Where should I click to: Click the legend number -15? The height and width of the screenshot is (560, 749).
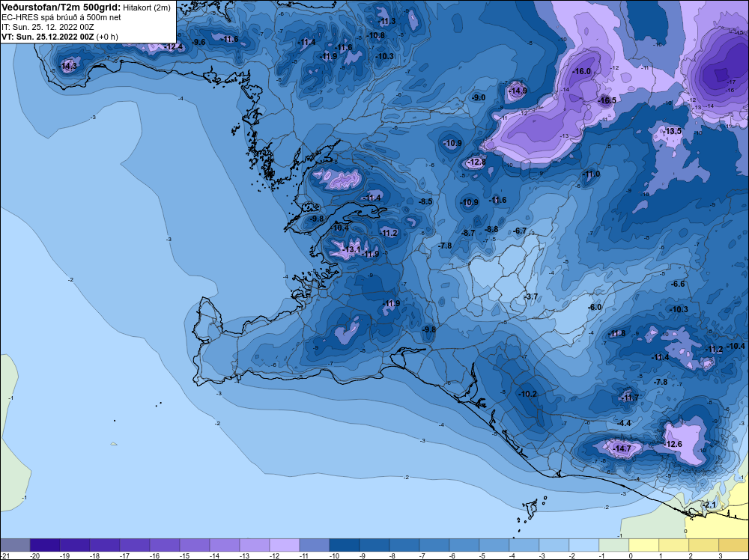184,556
